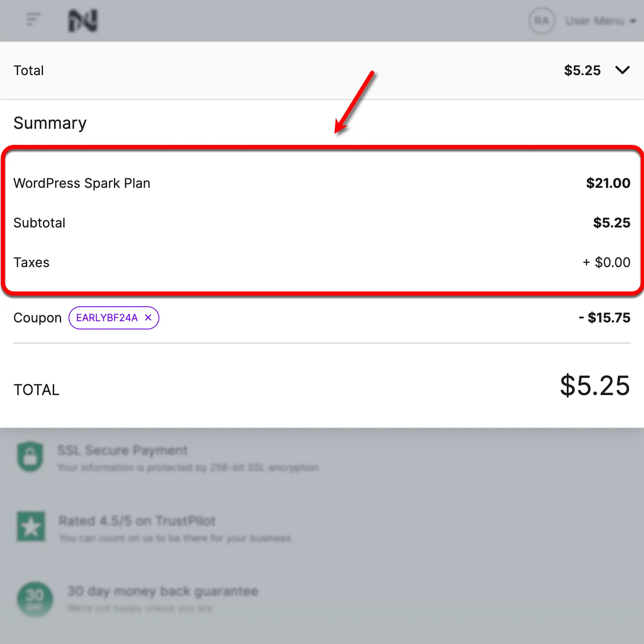Click the -$15.75 coupon discount amount
644x644 pixels.
coord(604,317)
